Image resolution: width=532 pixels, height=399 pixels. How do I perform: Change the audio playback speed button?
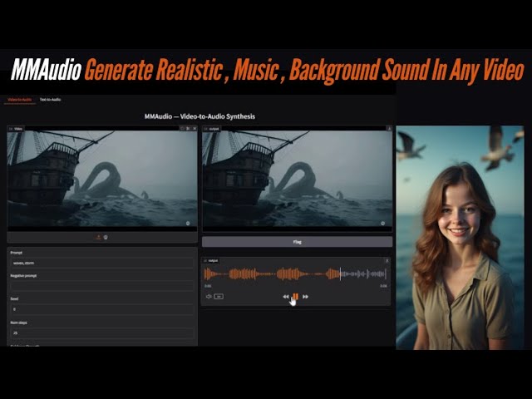219,297
